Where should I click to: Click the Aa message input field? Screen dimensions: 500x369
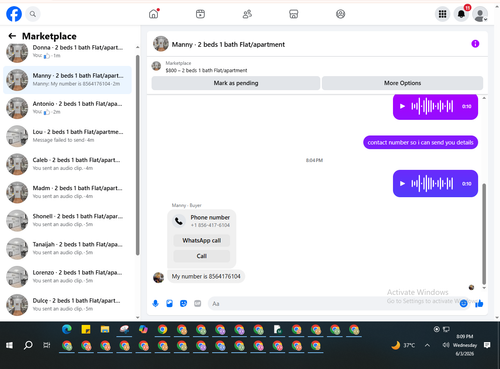tap(333, 304)
